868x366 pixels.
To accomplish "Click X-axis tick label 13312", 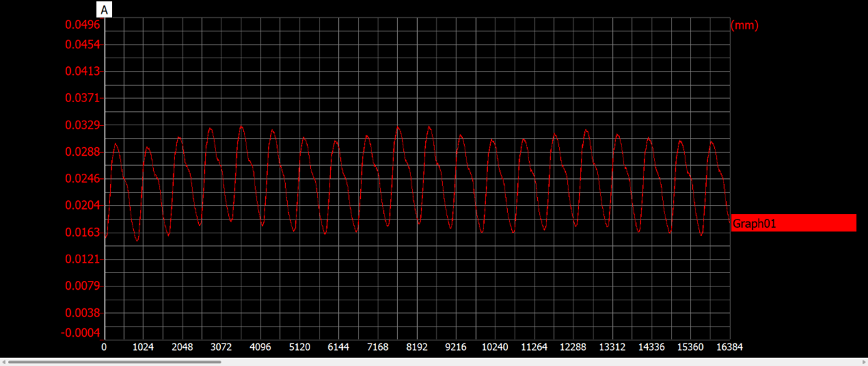I will coord(613,347).
